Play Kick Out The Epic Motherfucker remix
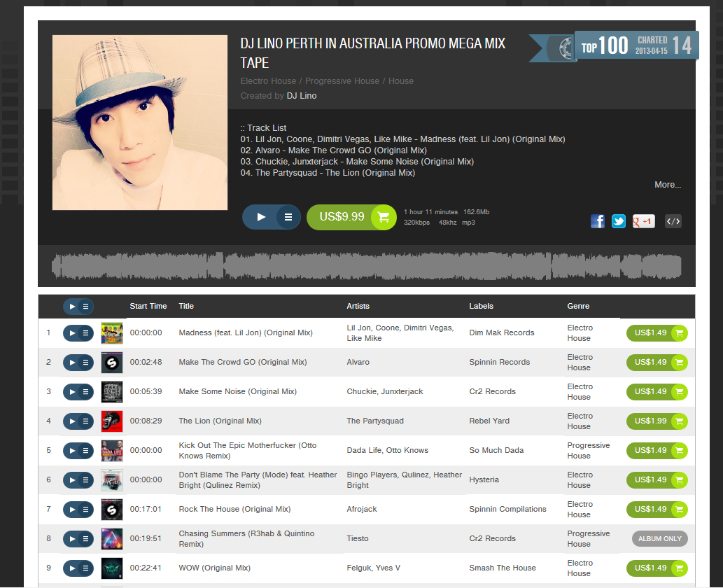723x588 pixels. [72, 451]
